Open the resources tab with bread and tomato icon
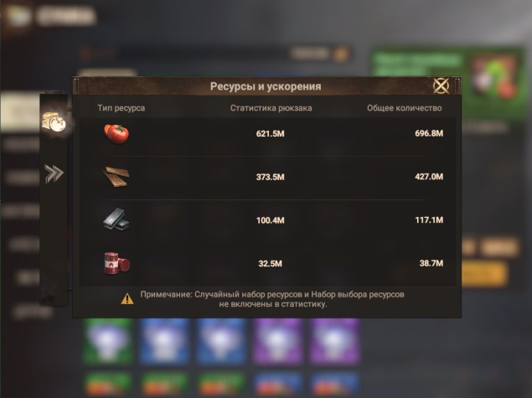The height and width of the screenshot is (398, 532). [x=54, y=121]
